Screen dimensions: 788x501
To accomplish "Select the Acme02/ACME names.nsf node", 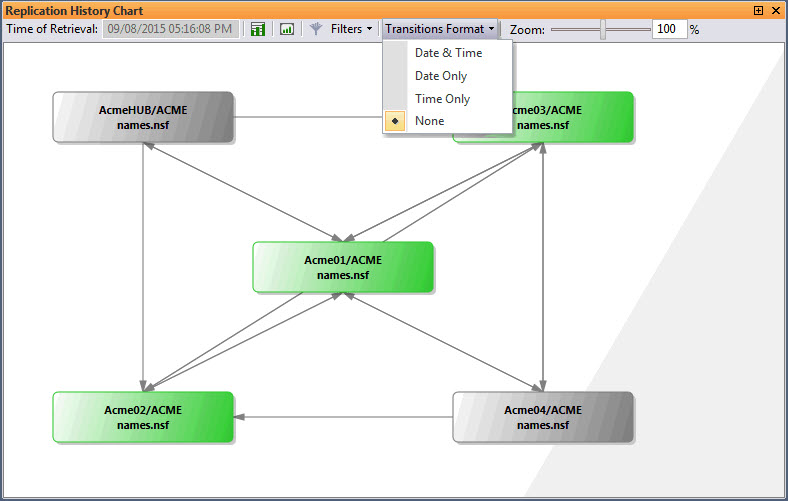I will [143, 417].
